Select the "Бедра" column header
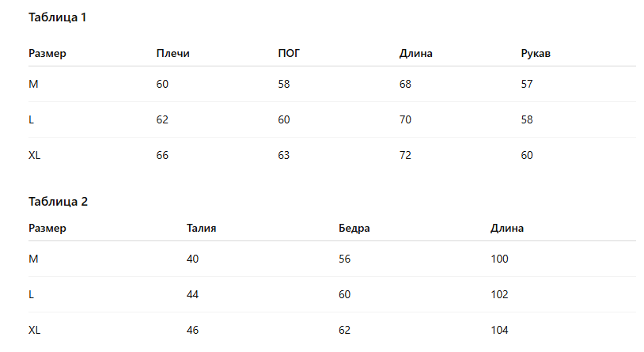Image resolution: width=644 pixels, height=352 pixels. coord(354,229)
